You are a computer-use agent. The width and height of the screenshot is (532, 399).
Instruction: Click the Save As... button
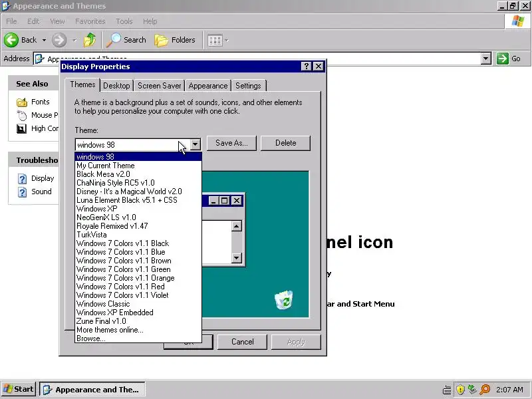tap(231, 143)
